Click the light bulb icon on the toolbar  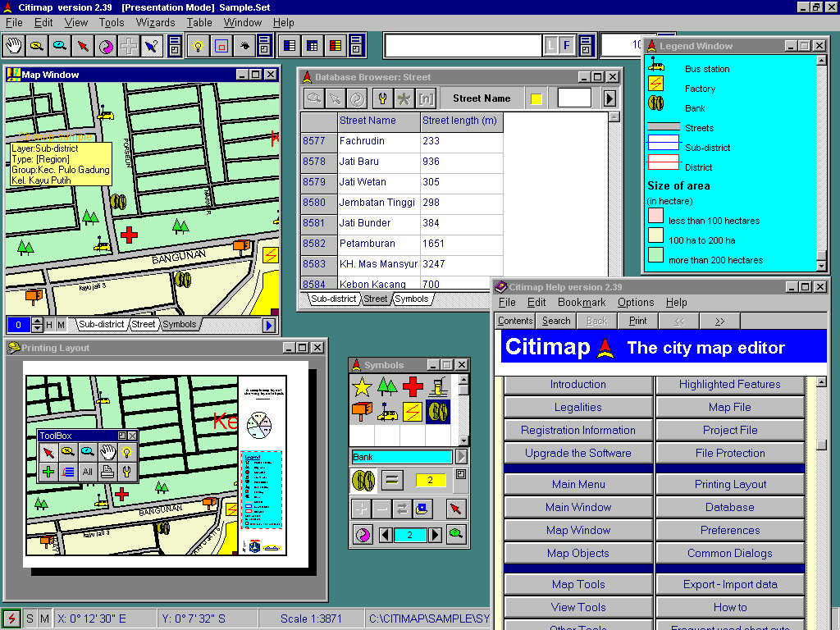tap(197, 46)
